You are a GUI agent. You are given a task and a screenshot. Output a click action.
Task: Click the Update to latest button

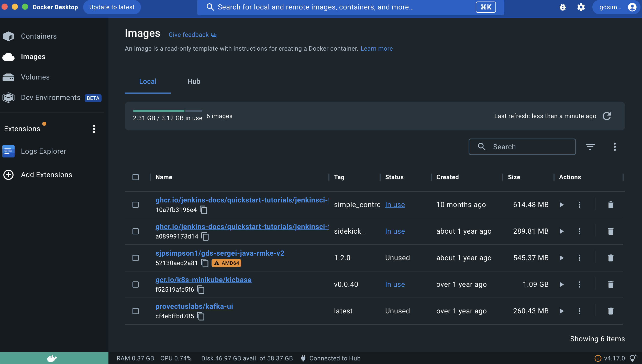[x=112, y=7]
